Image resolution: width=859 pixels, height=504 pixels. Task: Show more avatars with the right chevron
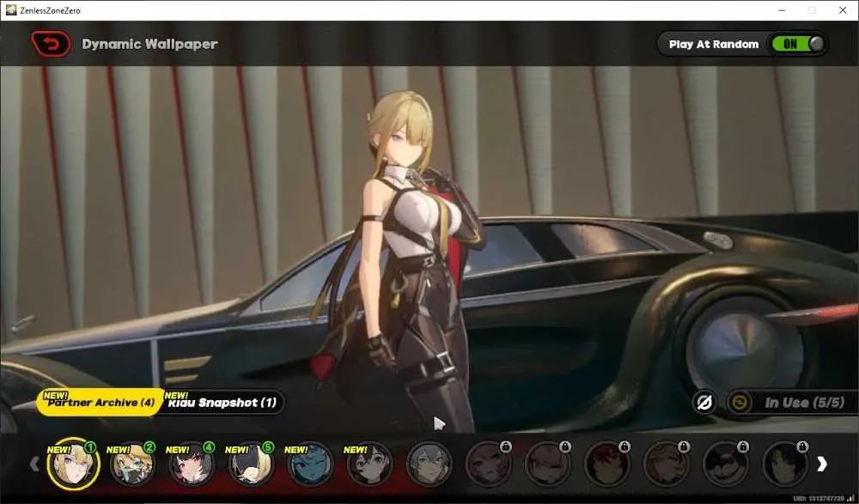822,464
